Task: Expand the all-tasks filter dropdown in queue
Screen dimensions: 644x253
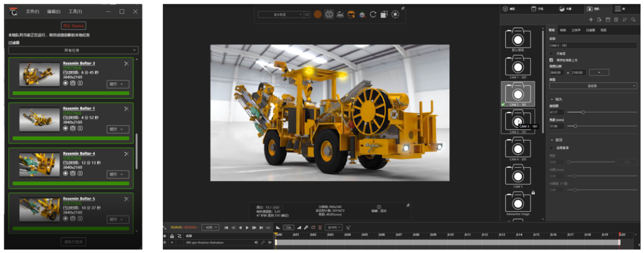Action: tap(73, 51)
